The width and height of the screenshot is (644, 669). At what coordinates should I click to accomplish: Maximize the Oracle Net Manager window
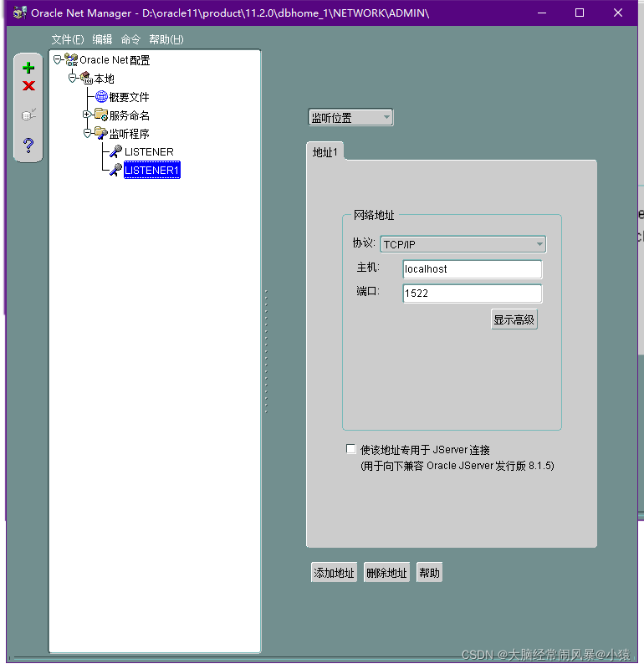coord(580,13)
